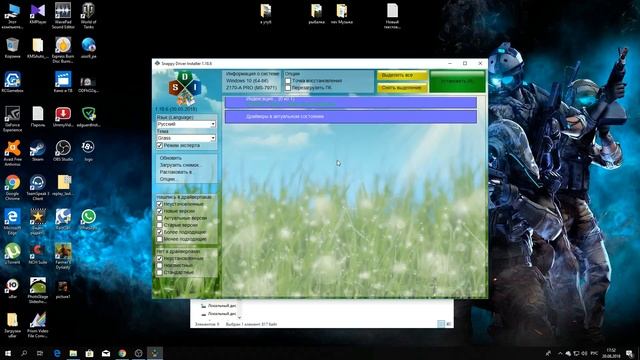The height and width of the screenshot is (360, 640).
Task: Enable Старые версии checkbox
Action: click(x=160, y=225)
